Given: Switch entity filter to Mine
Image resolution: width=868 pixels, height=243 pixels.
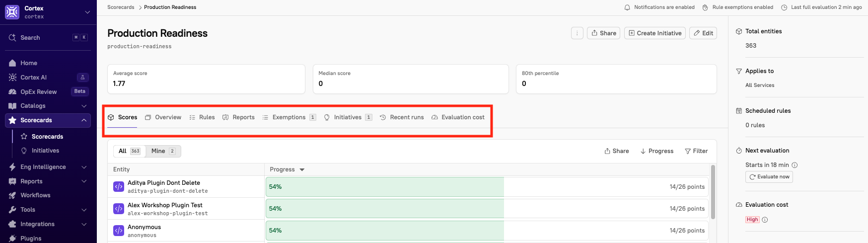Looking at the screenshot, I should coord(163,151).
